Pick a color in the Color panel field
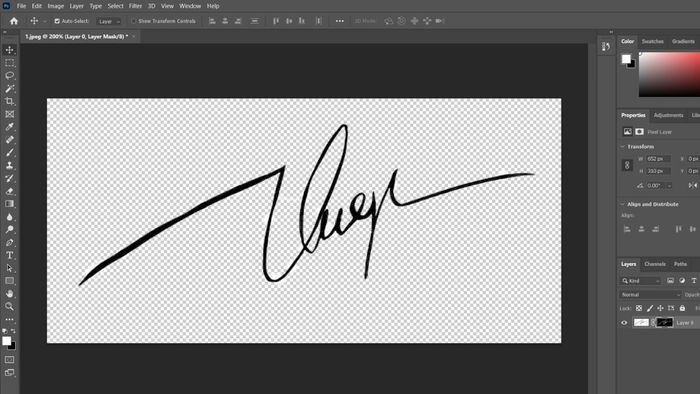Screen dimensions: 700x394 coord(669,74)
